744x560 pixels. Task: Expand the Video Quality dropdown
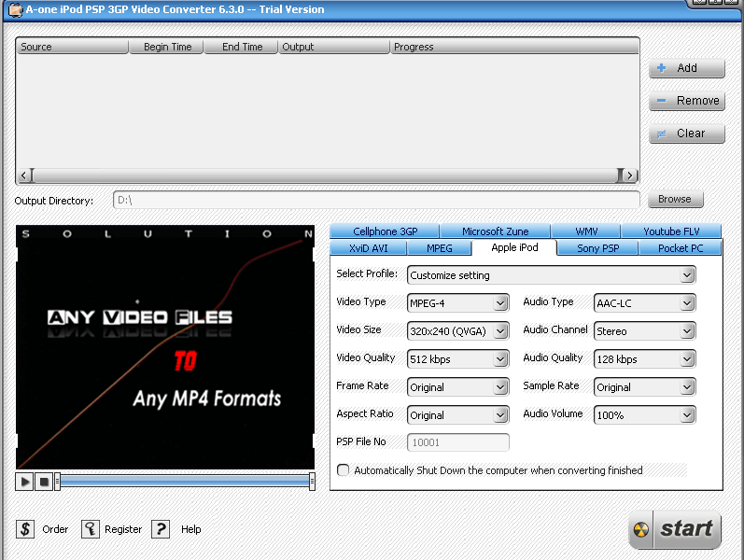(x=458, y=359)
